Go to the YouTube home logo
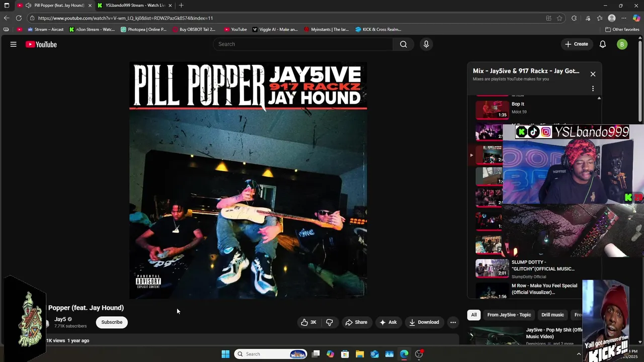Viewport: 644px width, 362px height. [41, 44]
